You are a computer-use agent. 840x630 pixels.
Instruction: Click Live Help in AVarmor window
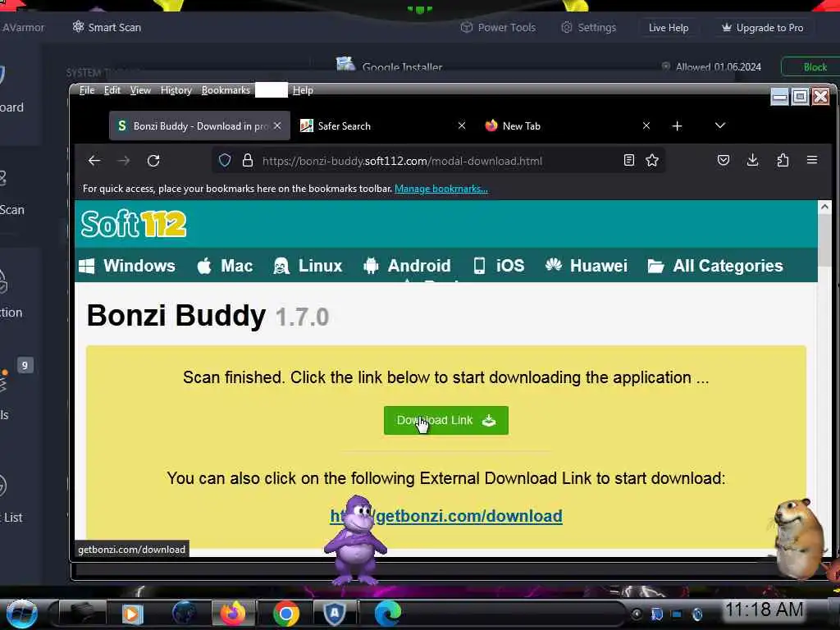coord(669,28)
